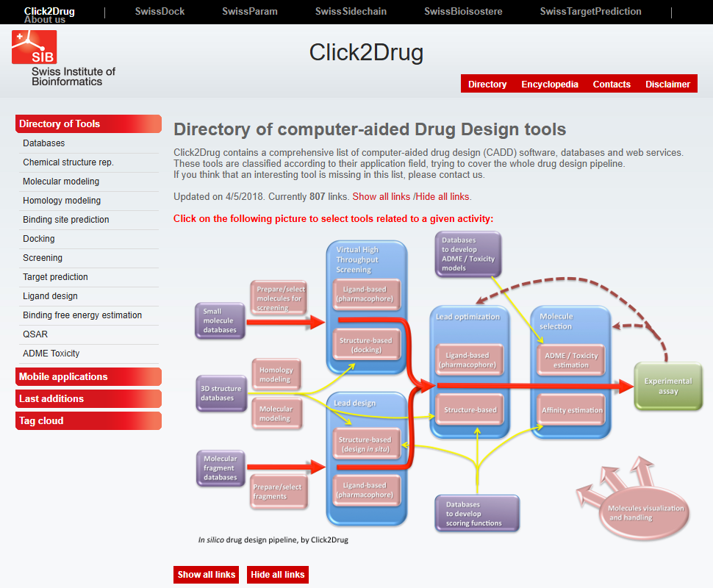713x588 pixels.
Task: Select Experimental assay green box
Action: click(668, 386)
